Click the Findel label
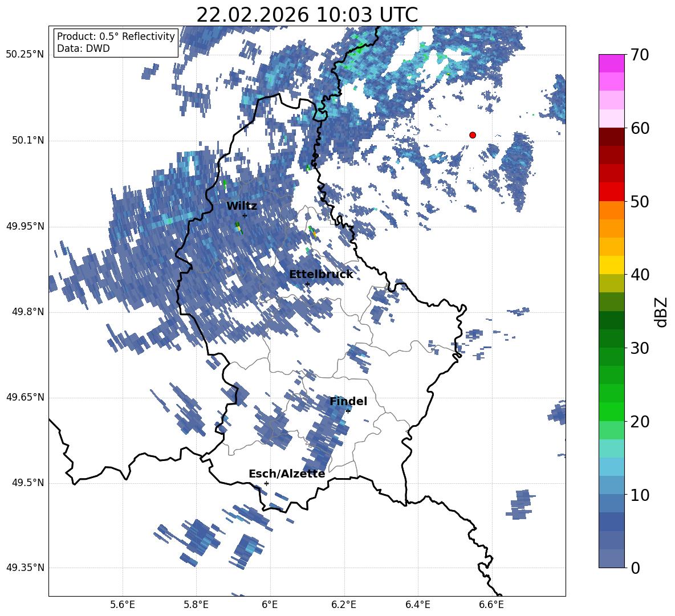The image size is (675, 616). (348, 401)
